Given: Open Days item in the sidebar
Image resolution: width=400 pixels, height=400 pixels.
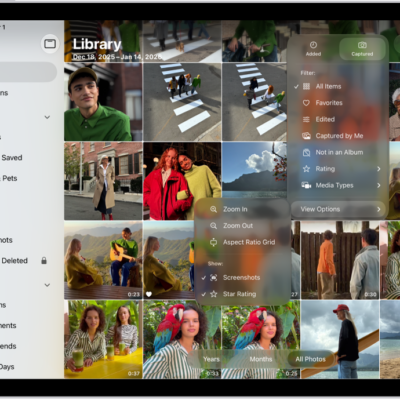Looking at the screenshot, I should click(x=7, y=367).
